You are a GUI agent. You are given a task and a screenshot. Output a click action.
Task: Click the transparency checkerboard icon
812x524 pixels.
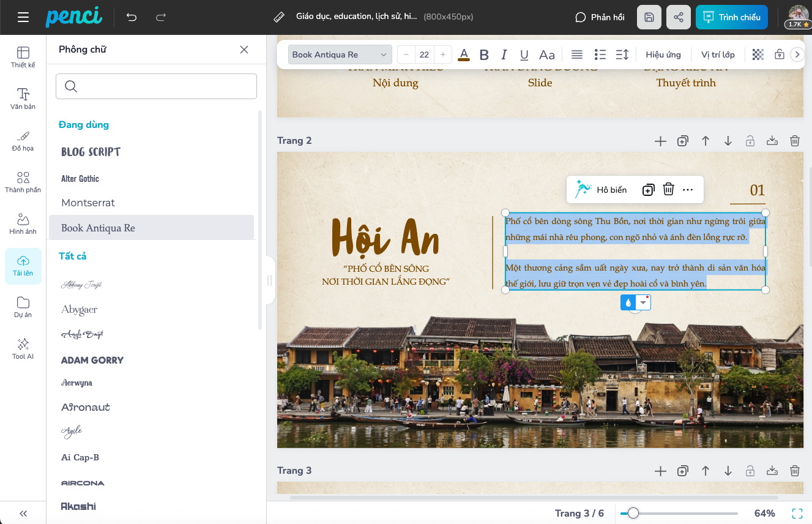tap(758, 54)
